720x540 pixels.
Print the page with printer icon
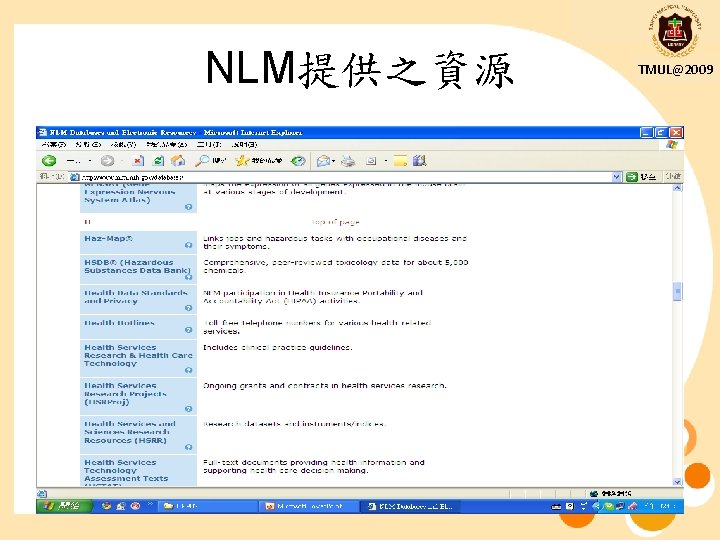pyautogui.click(x=348, y=161)
